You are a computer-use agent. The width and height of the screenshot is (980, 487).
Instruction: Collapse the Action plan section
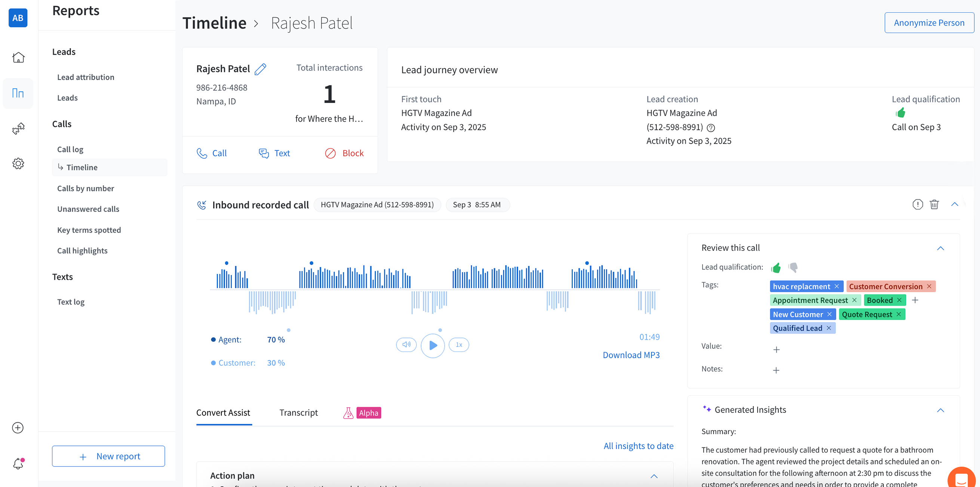(654, 476)
